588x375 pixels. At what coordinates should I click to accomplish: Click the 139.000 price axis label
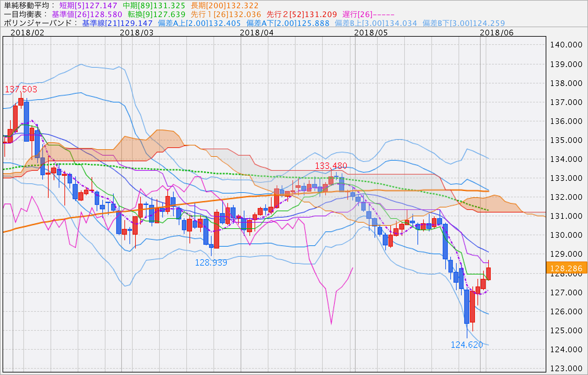566,64
